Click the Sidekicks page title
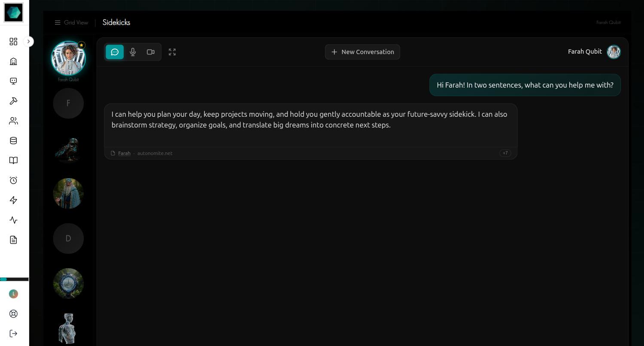The height and width of the screenshot is (346, 644). point(116,22)
